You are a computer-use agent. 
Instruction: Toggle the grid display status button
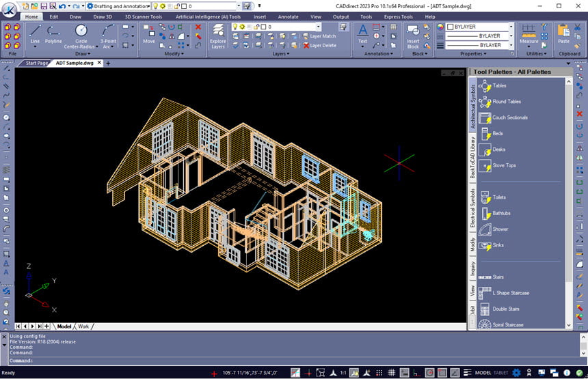click(392, 373)
